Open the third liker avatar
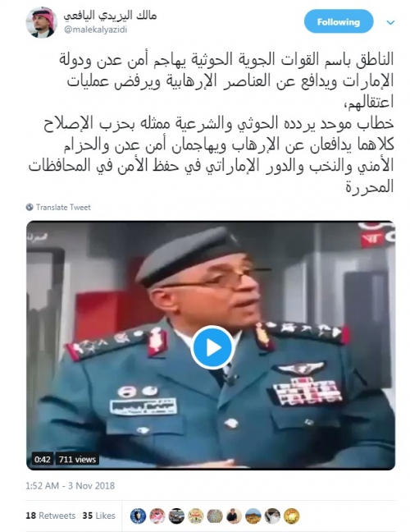This screenshot has width=410, height=532. click(x=176, y=516)
